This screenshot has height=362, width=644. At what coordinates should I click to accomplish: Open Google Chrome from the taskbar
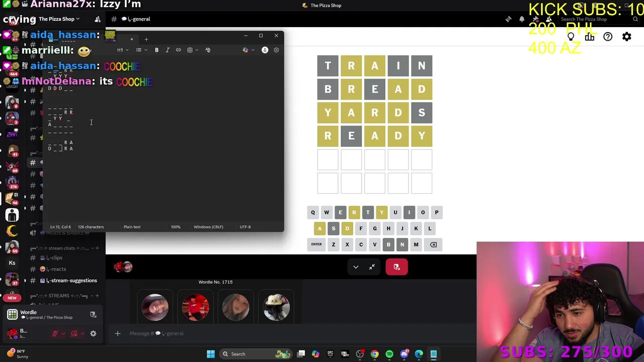click(x=375, y=354)
